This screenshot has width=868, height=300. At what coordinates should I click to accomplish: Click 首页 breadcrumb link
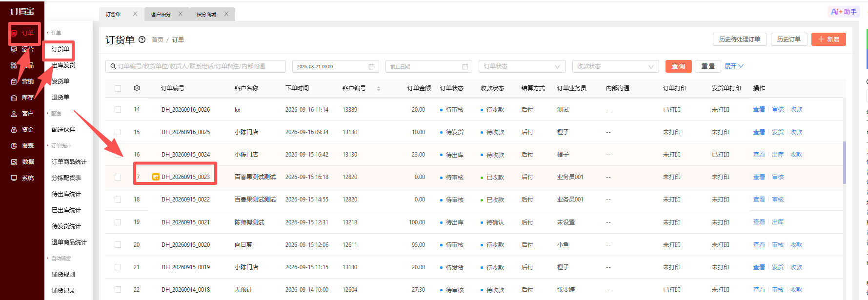click(158, 40)
